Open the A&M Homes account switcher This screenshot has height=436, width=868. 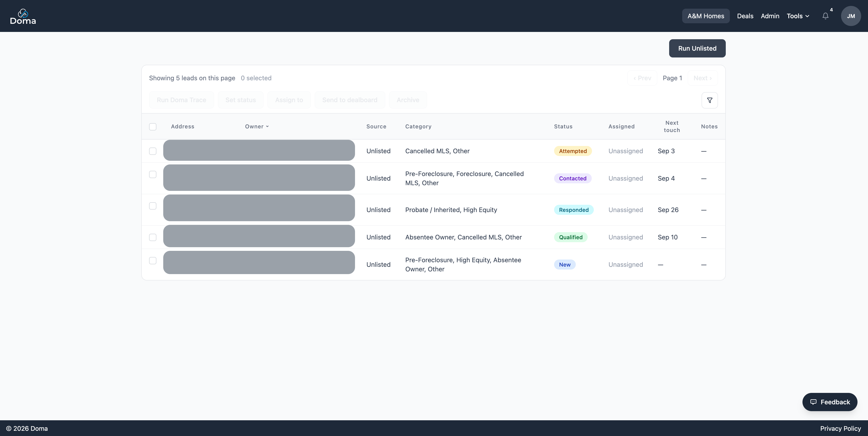point(706,16)
